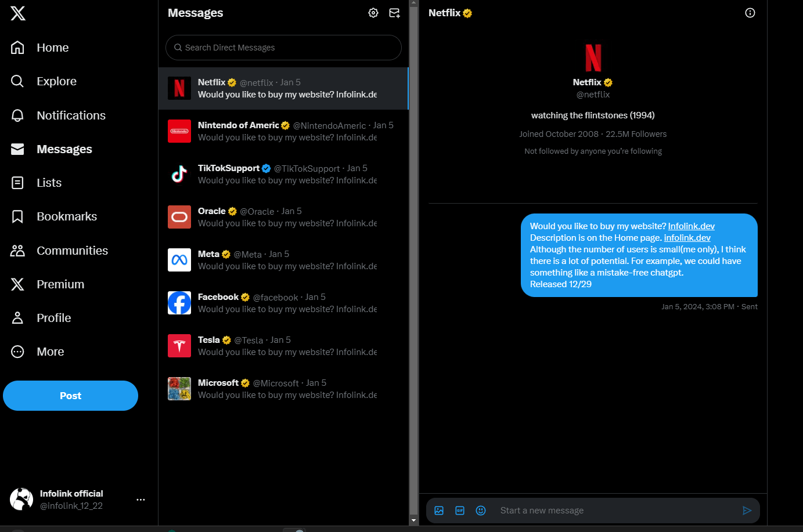
Task: Open the Meta conversation
Action: coord(283,260)
